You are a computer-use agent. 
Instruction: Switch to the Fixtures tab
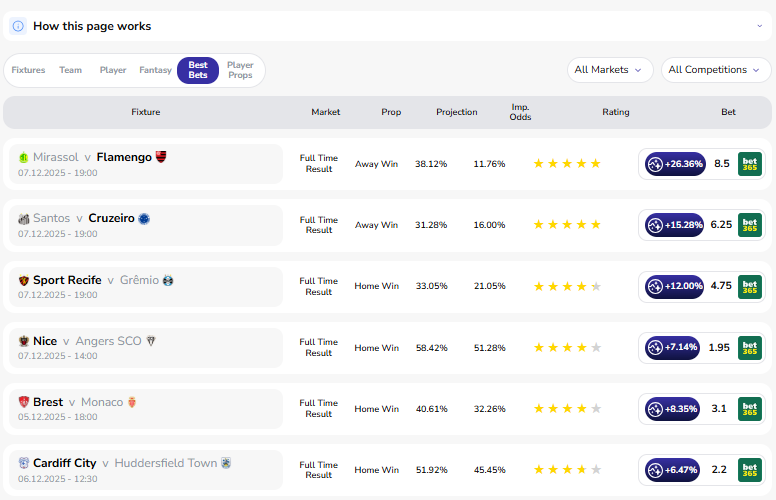[28, 70]
